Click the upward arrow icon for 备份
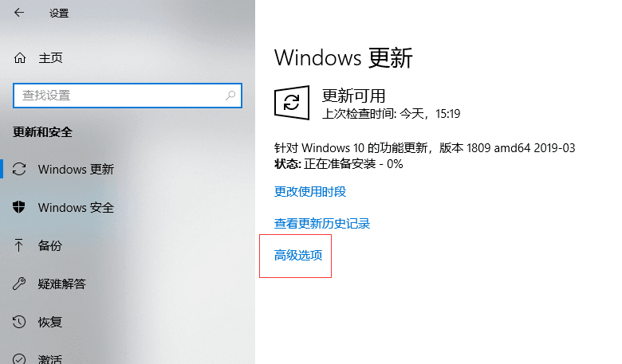Viewport: 622px width, 364px height. (x=18, y=245)
